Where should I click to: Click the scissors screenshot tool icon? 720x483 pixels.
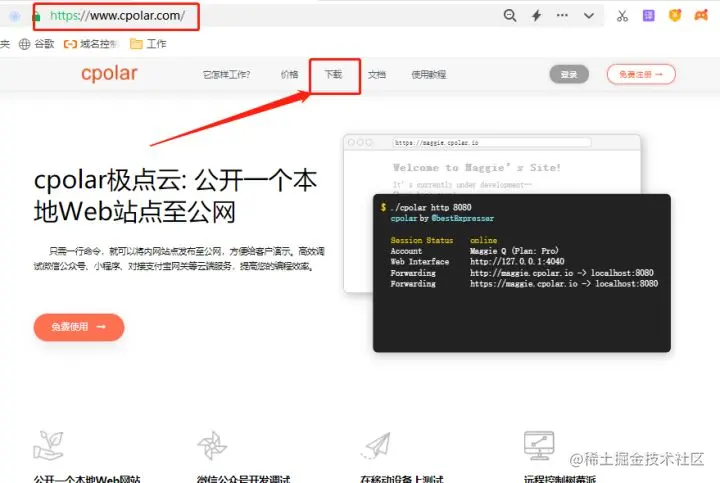click(622, 16)
